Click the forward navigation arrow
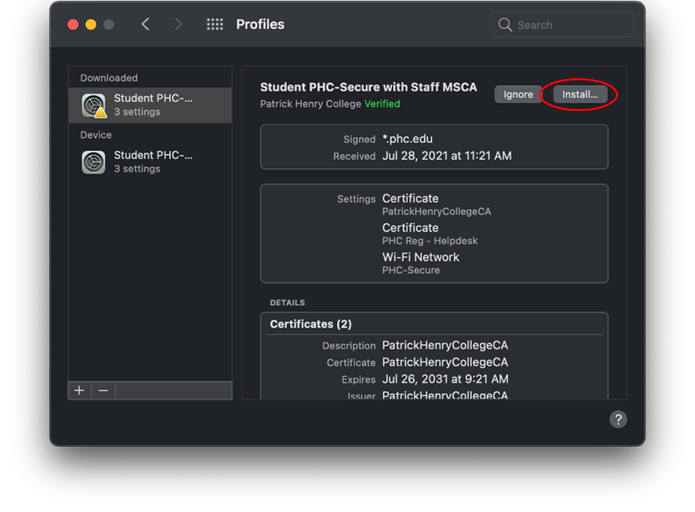This screenshot has width=695, height=512. pyautogui.click(x=178, y=24)
